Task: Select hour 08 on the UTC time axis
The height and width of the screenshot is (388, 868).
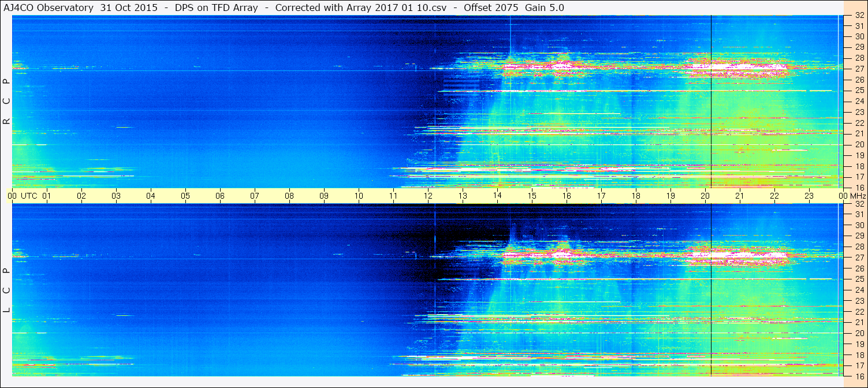Action: coord(289,196)
